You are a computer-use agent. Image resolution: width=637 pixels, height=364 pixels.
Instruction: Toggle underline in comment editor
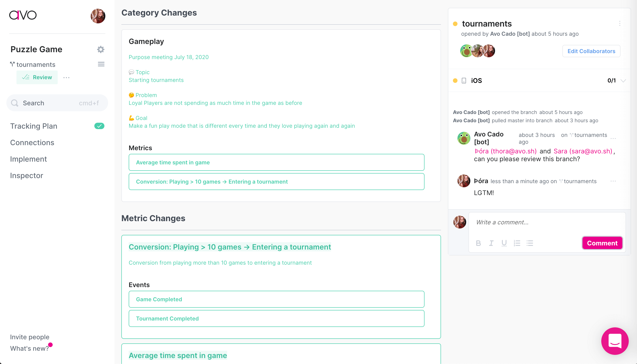pos(504,243)
